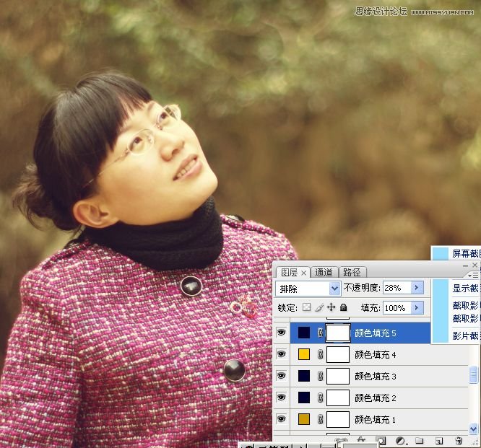This screenshot has height=448, width=481.
Task: Close the 图层 tab with its x
Action: (x=303, y=273)
